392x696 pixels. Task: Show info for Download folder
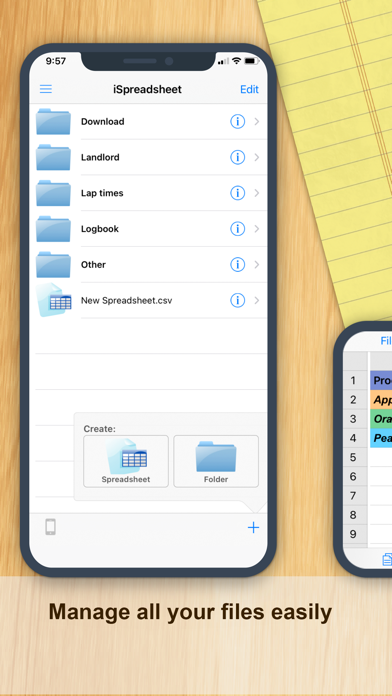(238, 121)
